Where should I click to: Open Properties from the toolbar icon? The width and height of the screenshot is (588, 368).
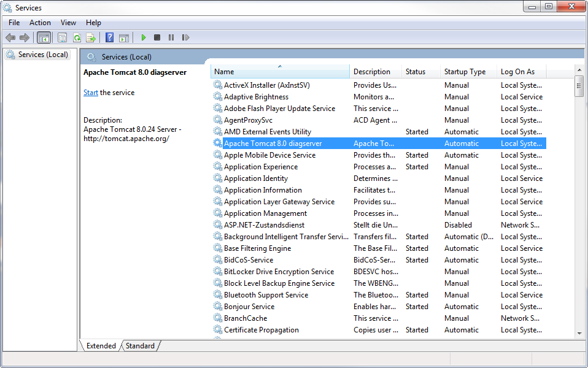click(62, 37)
